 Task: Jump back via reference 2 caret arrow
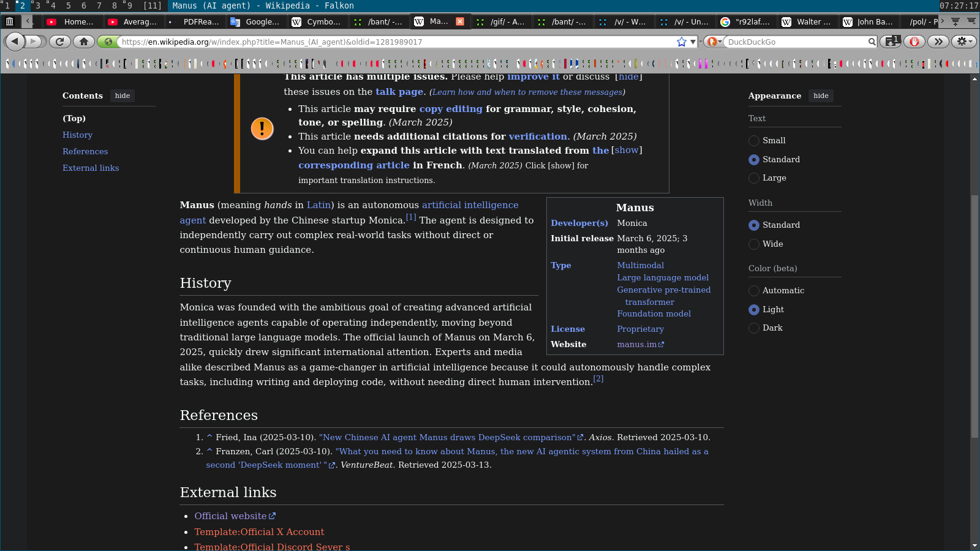[x=209, y=451]
